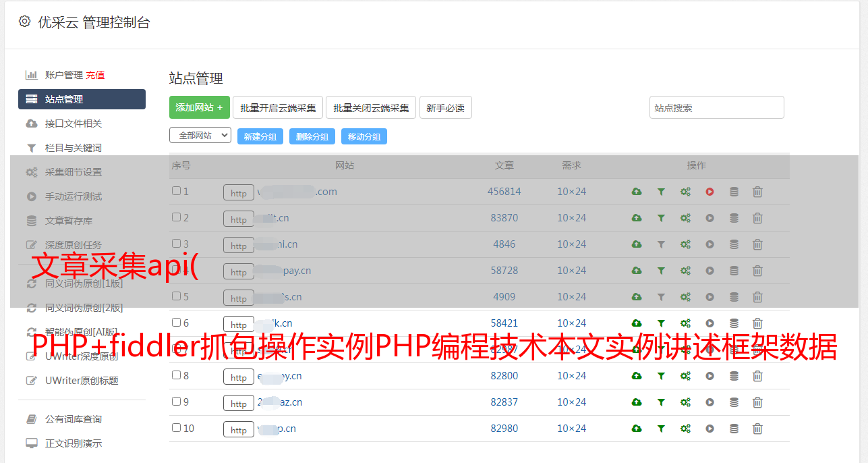Open the 全部网站 group dropdown
868x463 pixels.
(200, 136)
